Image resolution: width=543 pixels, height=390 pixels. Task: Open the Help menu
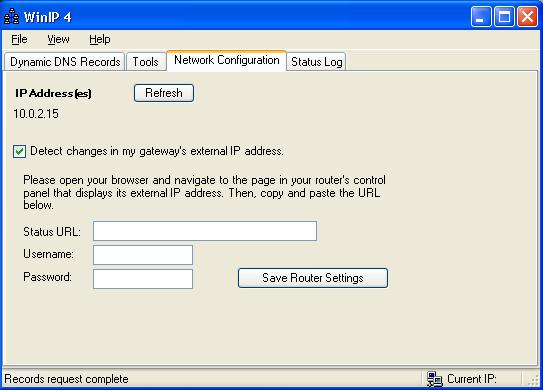click(100, 39)
